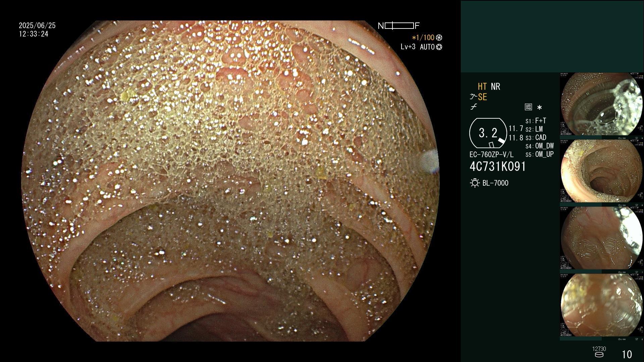Click the scope tip diagram showing 3.2
The width and height of the screenshot is (644, 362).
click(x=488, y=133)
